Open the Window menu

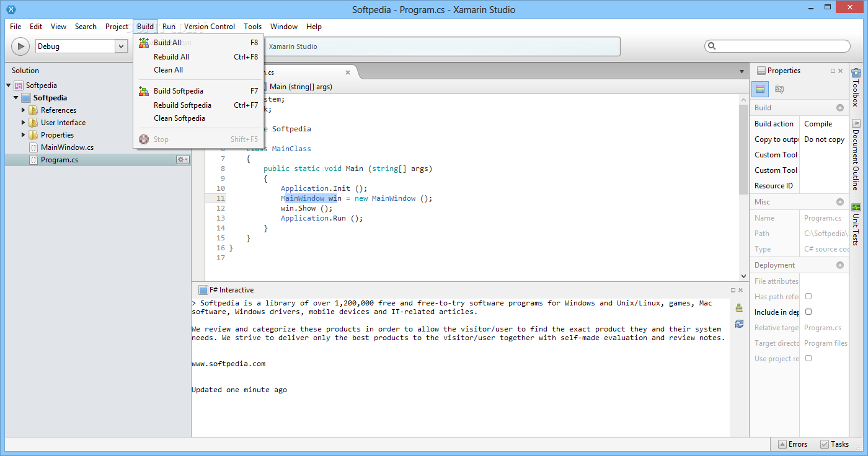click(284, 27)
